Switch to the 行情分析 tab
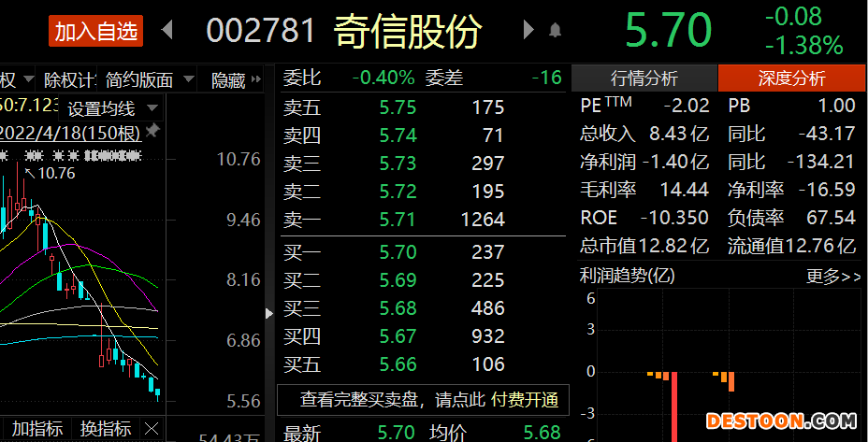Image resolution: width=868 pixels, height=442 pixels. (x=644, y=78)
